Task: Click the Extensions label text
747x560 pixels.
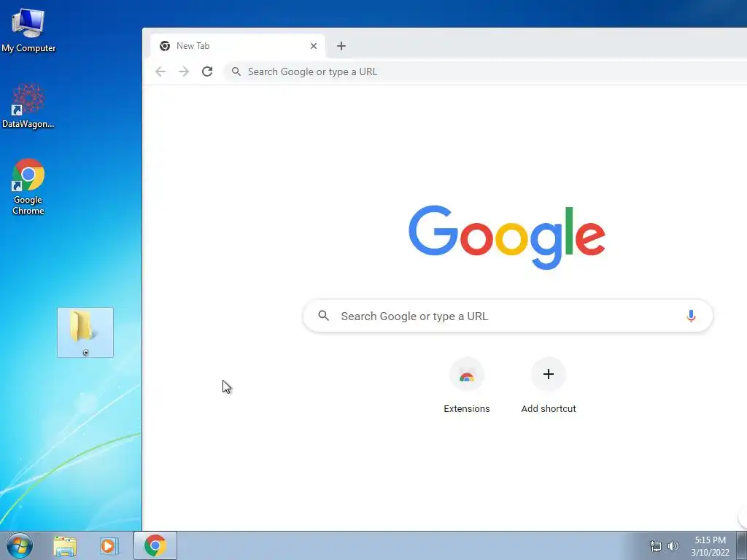Action: pyautogui.click(x=467, y=408)
